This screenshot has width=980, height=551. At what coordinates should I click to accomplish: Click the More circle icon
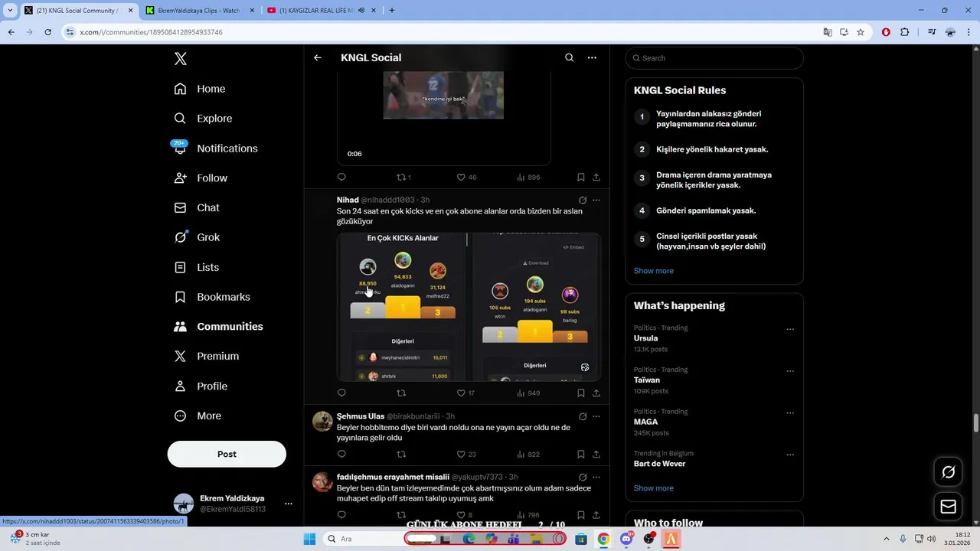tap(180, 416)
